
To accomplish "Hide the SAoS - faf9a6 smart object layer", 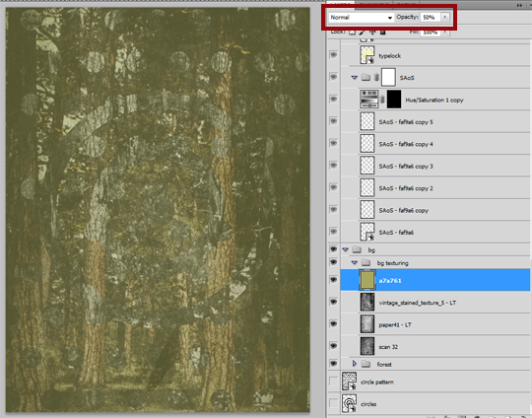I will click(x=334, y=232).
